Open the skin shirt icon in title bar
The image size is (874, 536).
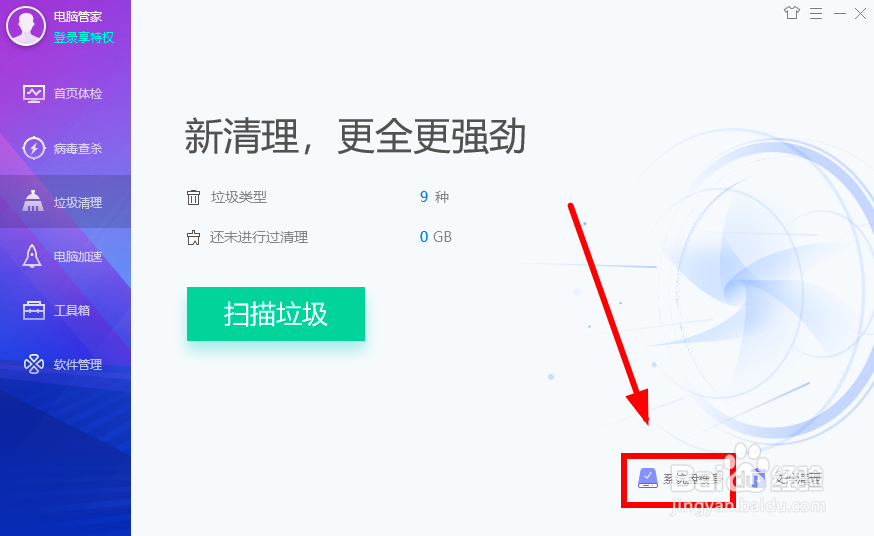click(792, 13)
